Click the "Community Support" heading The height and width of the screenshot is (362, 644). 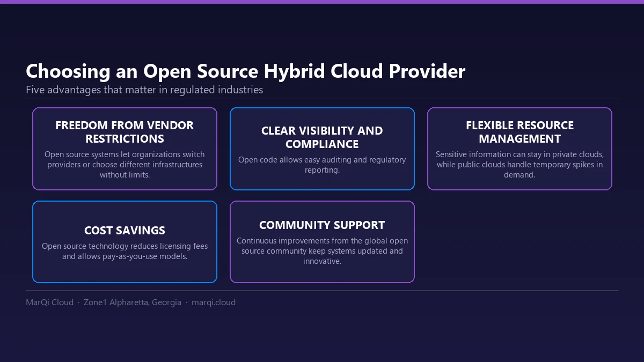pos(322,225)
